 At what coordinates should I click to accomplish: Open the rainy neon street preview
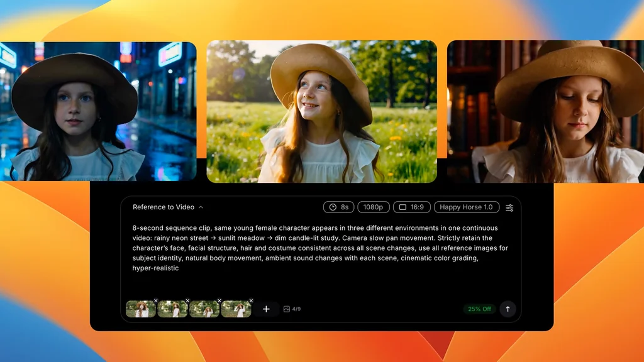click(98, 111)
